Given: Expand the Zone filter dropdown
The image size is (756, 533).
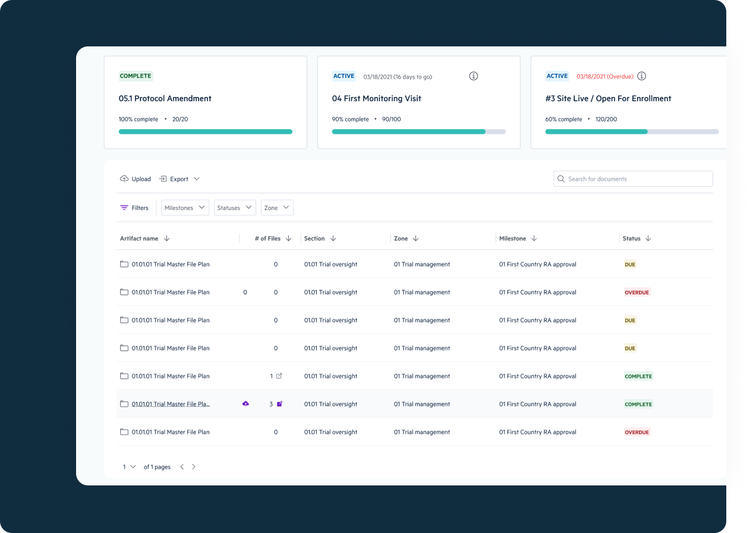Looking at the screenshot, I should tap(277, 208).
